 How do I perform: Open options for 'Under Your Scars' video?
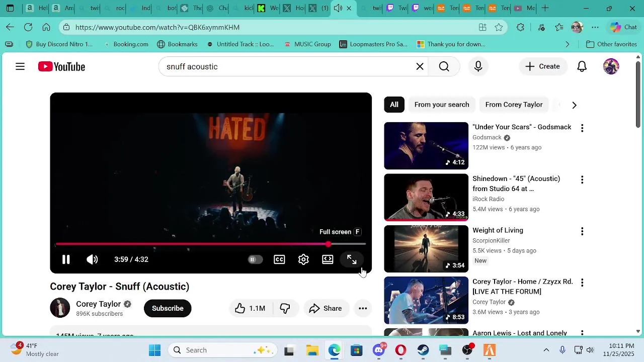pos(582,128)
